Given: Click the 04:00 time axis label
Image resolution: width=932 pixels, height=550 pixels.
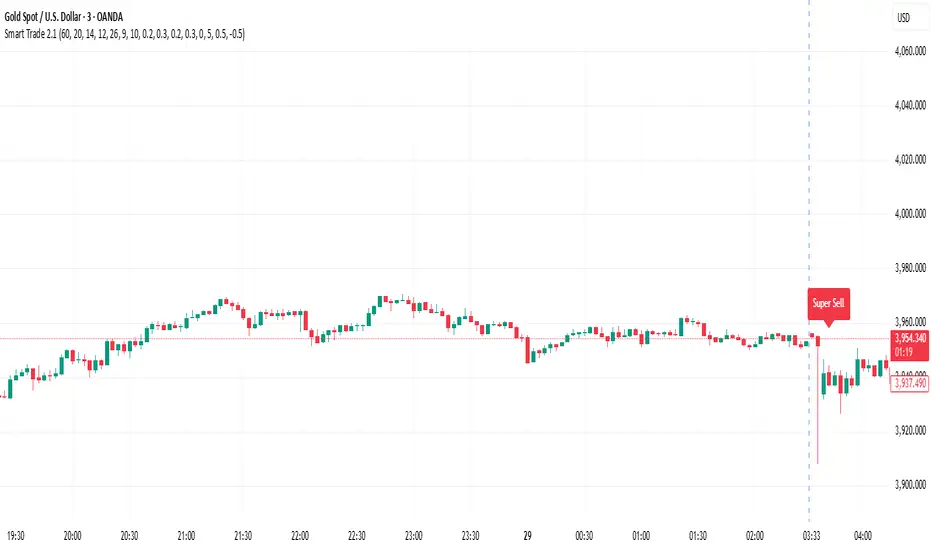Looking at the screenshot, I should coord(866,535).
